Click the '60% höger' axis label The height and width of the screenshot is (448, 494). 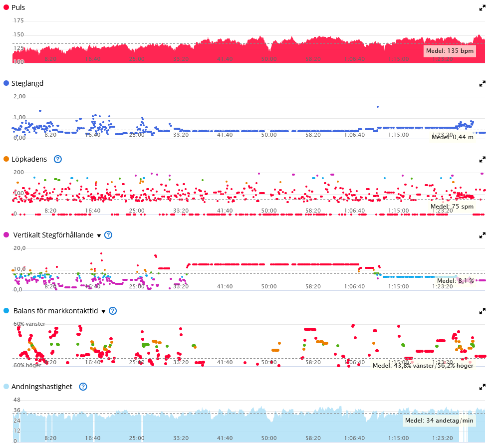click(x=27, y=366)
